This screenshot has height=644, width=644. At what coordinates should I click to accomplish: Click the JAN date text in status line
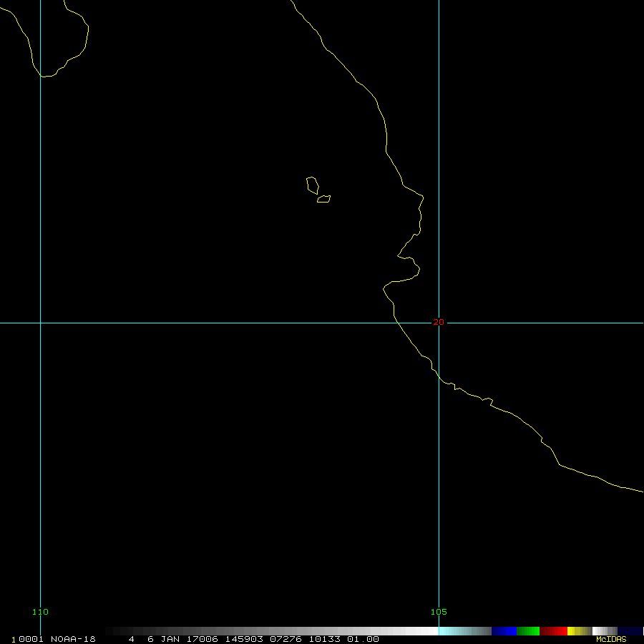point(170,639)
